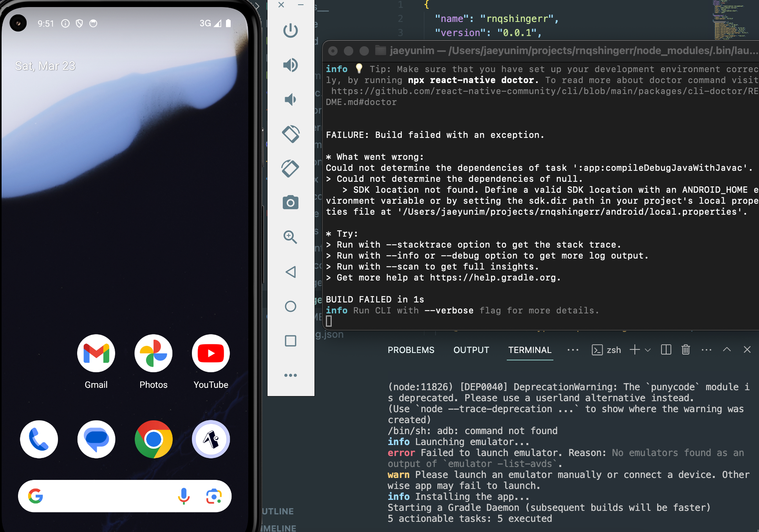759x532 pixels.
Task: Open the Photos app on emulator
Action: 154,362
